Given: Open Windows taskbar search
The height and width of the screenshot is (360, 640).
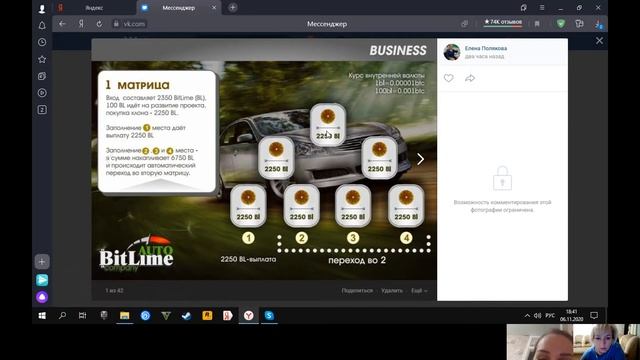Looking at the screenshot, I should pyautogui.click(x=62, y=316).
